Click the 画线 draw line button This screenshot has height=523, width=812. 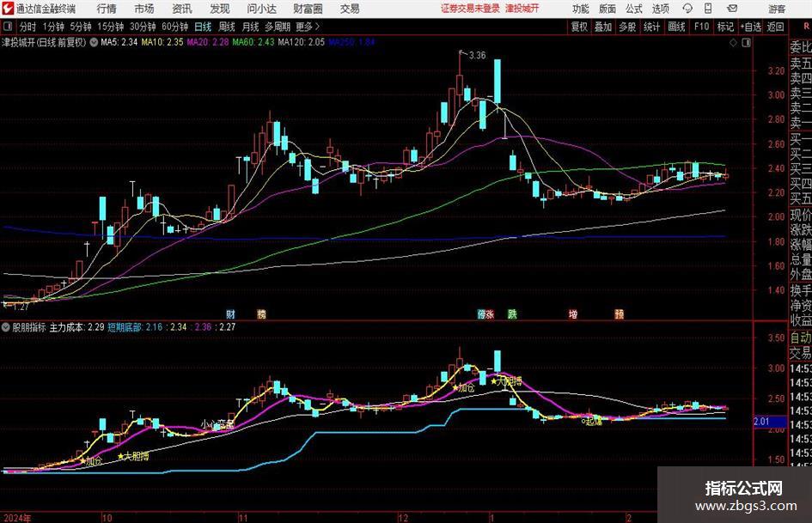(676, 27)
